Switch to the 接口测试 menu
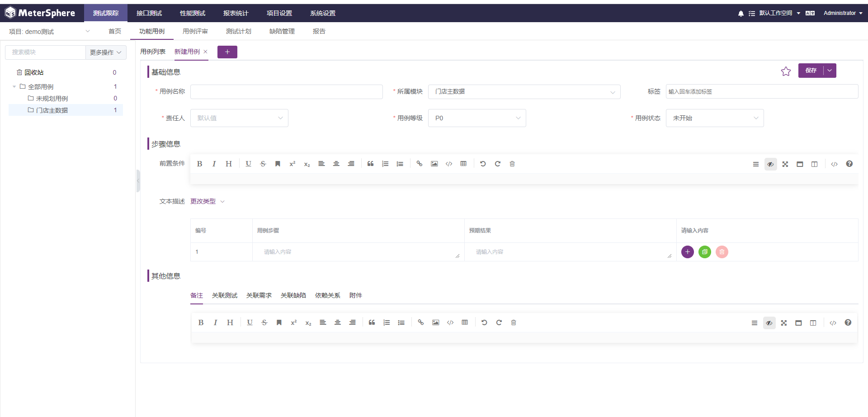 (x=149, y=13)
